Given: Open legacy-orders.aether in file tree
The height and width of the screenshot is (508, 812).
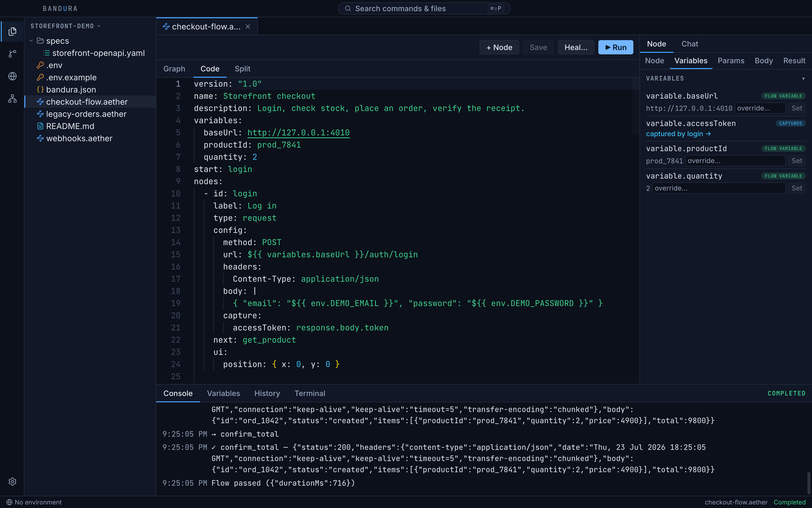Looking at the screenshot, I should click(x=90, y=114).
